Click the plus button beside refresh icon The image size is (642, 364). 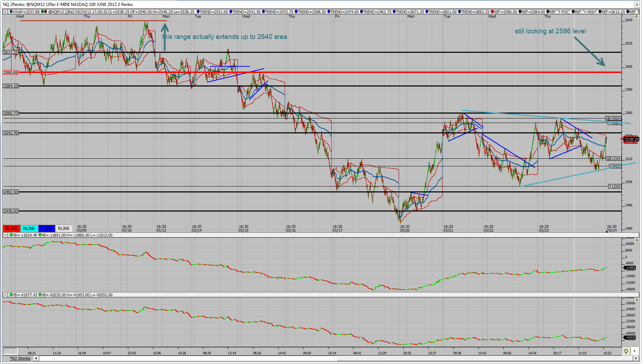click(x=634, y=351)
